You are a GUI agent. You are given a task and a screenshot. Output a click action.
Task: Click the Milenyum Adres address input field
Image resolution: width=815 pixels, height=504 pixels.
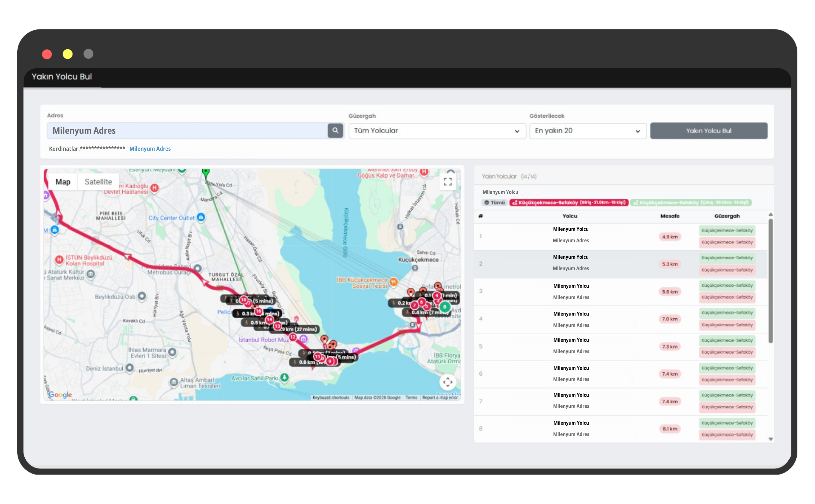(187, 131)
